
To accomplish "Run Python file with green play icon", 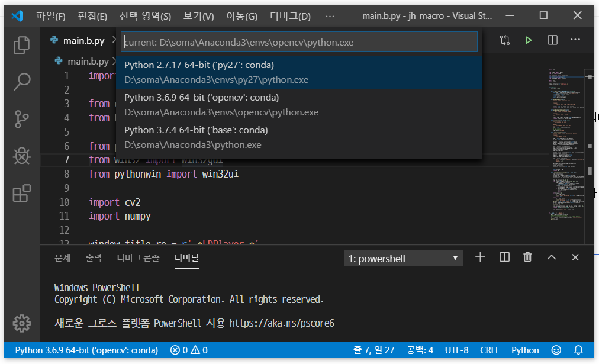I will (x=529, y=40).
